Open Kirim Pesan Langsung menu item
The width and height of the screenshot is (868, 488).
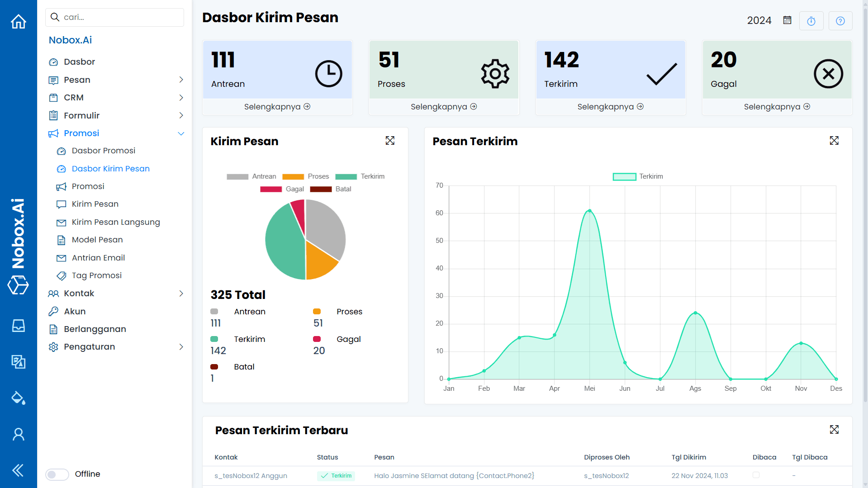(x=116, y=222)
